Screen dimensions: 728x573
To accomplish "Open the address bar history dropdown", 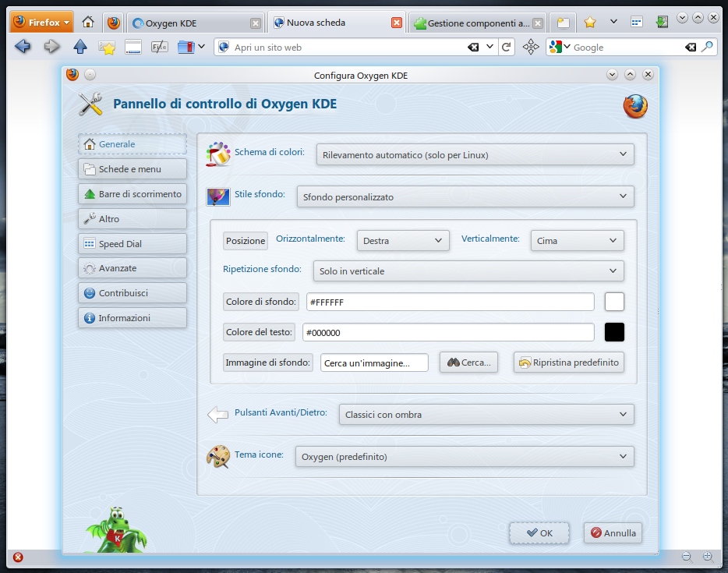I will coord(489,47).
